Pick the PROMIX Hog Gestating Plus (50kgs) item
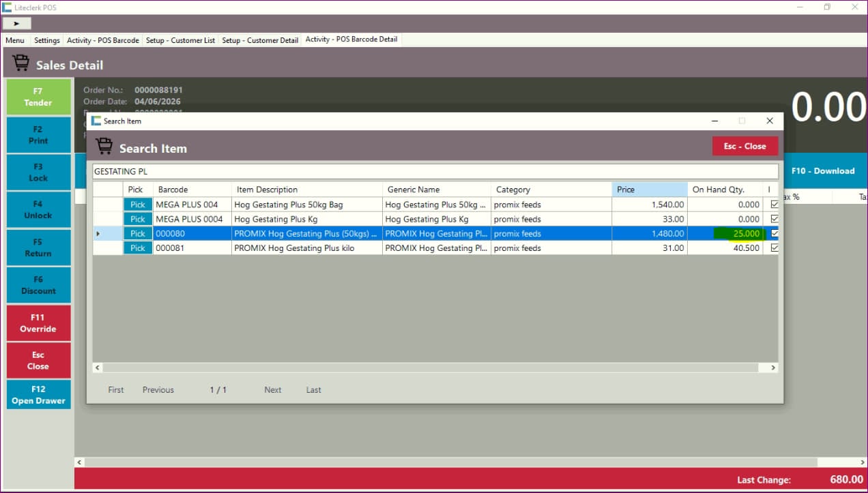The image size is (868, 493). click(138, 234)
